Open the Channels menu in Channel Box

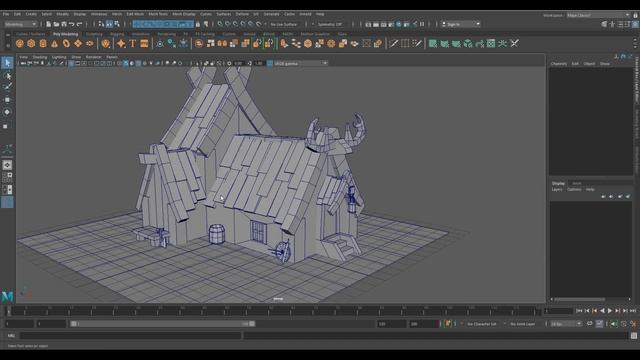[559, 64]
